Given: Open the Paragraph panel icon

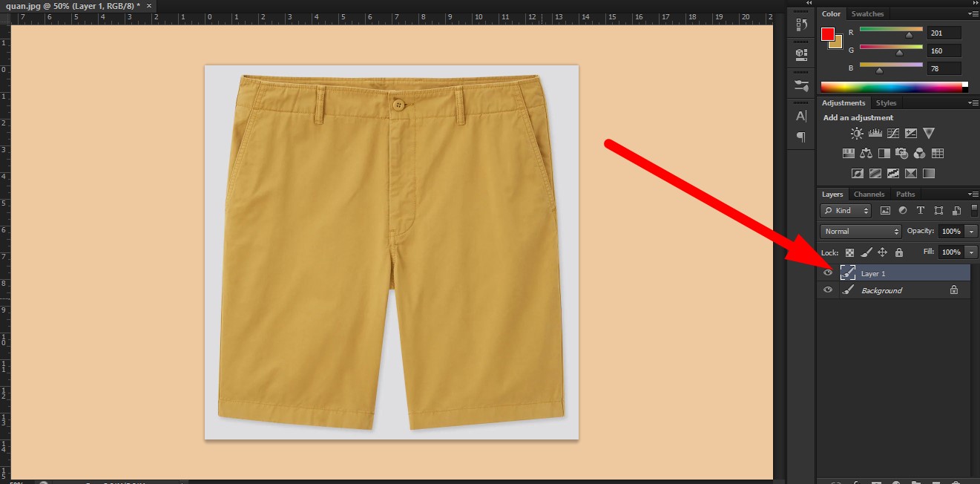Looking at the screenshot, I should (x=801, y=137).
